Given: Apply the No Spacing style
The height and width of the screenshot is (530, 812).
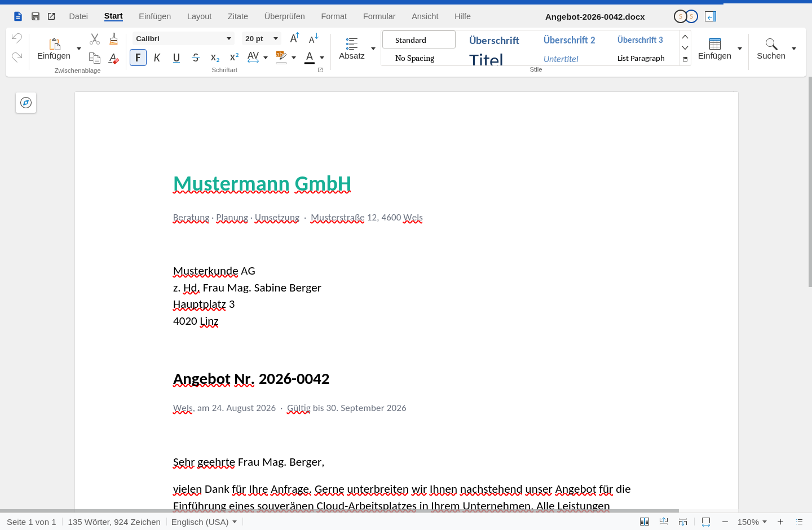Looking at the screenshot, I should pos(419,58).
